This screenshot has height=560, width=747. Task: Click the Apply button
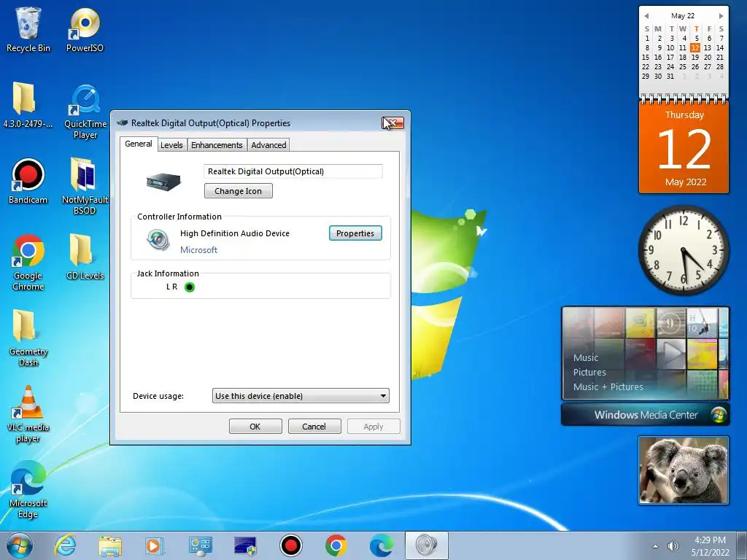tap(373, 426)
